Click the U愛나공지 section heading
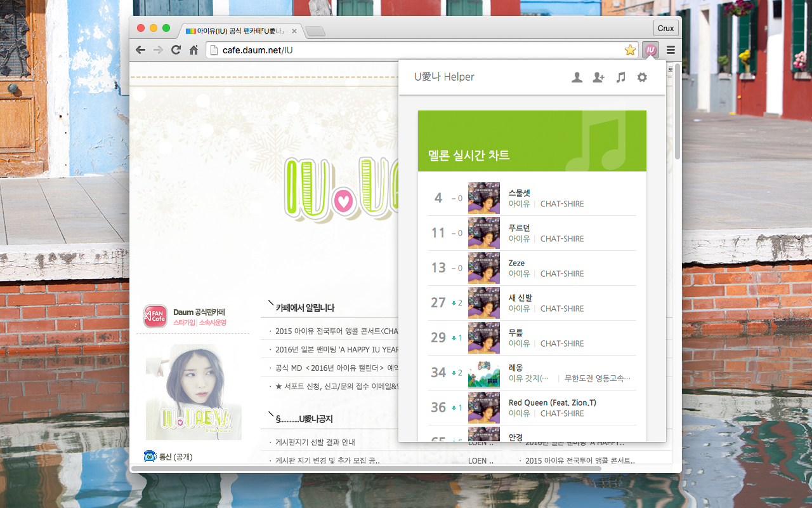812x508 pixels. [x=304, y=419]
